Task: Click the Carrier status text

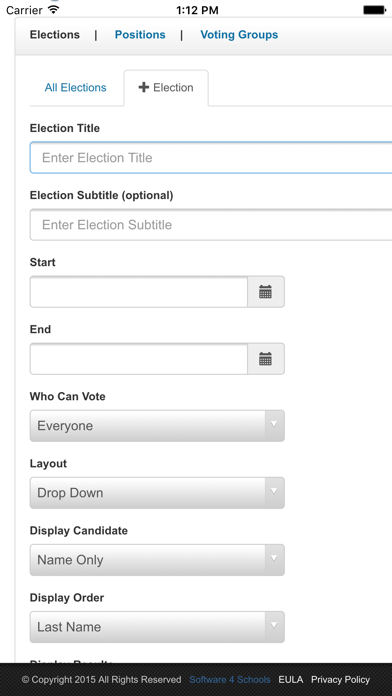Action: (x=24, y=10)
